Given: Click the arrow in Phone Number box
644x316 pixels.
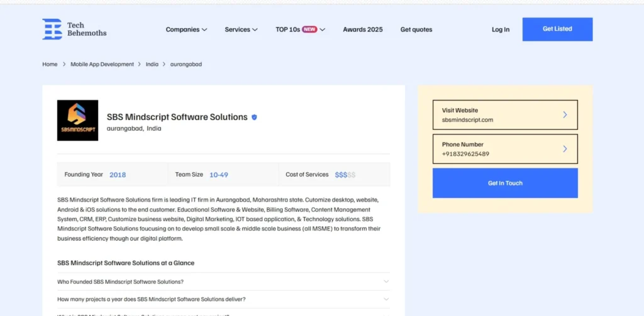Looking at the screenshot, I should [x=565, y=149].
